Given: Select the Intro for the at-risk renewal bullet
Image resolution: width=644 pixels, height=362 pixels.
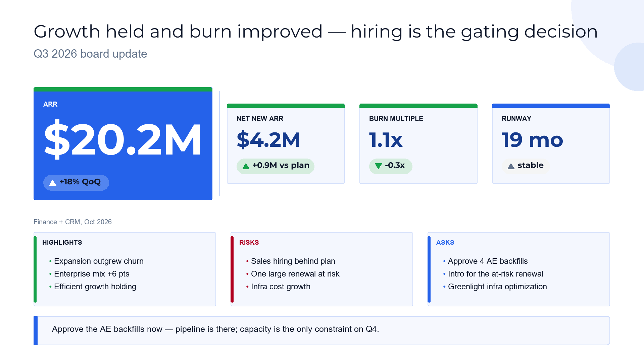Looking at the screenshot, I should tap(495, 274).
